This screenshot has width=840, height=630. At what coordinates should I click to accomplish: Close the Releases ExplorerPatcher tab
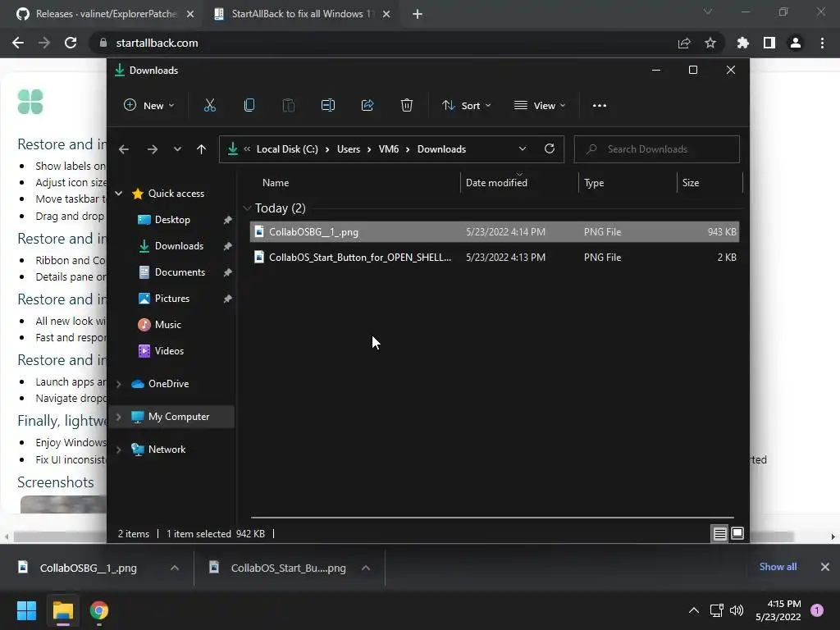190,14
